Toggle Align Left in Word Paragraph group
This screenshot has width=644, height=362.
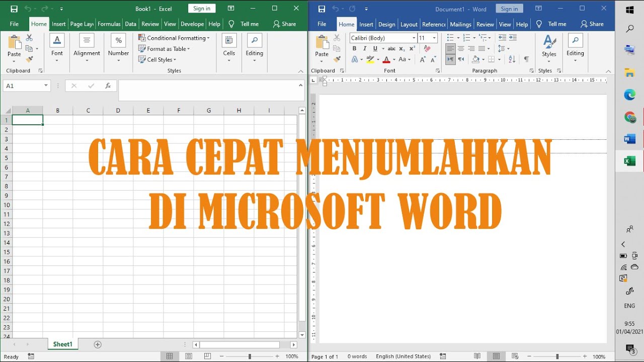pos(450,49)
